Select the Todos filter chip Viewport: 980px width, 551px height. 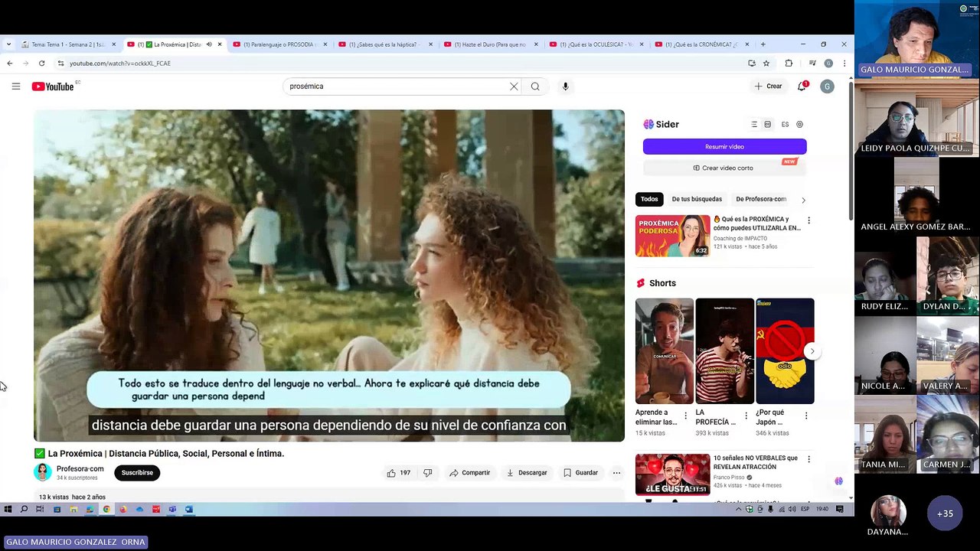click(x=649, y=199)
